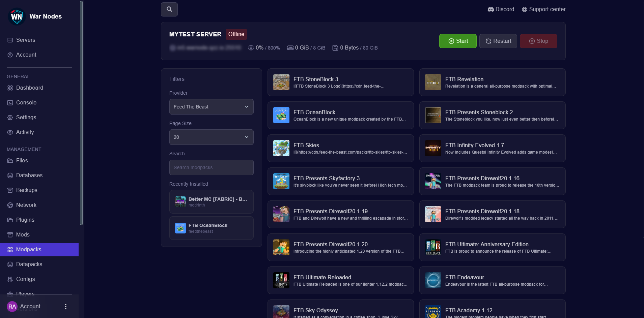
Task: Click FTB Ultimate Anniversary Edition icon
Action: [x=433, y=247]
